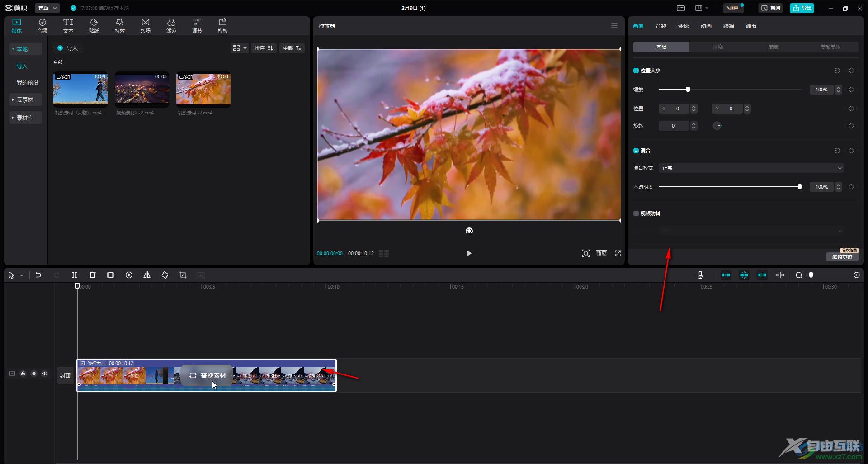
Task: Click the rotate handle below preview
Action: click(x=469, y=231)
